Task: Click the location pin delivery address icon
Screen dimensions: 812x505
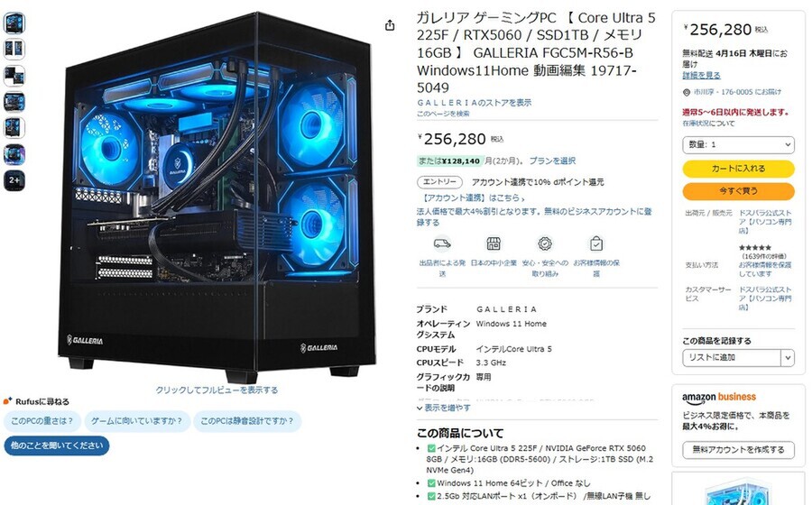Action: tap(687, 92)
